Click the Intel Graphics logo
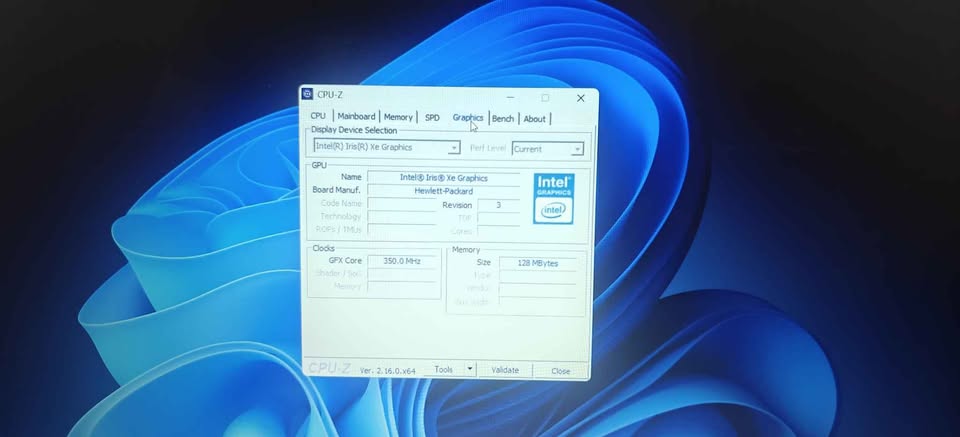 click(553, 198)
